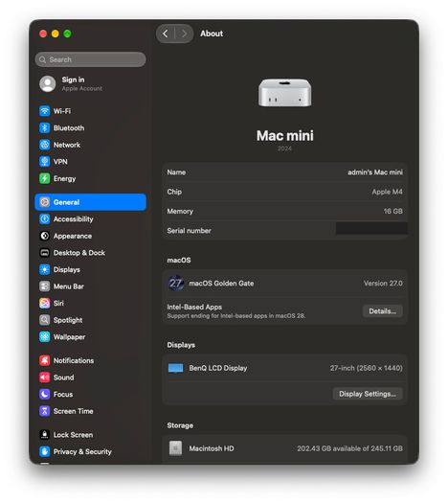The image size is (448, 503).
Task: Click the Bluetooth sidebar icon
Action: 45,128
